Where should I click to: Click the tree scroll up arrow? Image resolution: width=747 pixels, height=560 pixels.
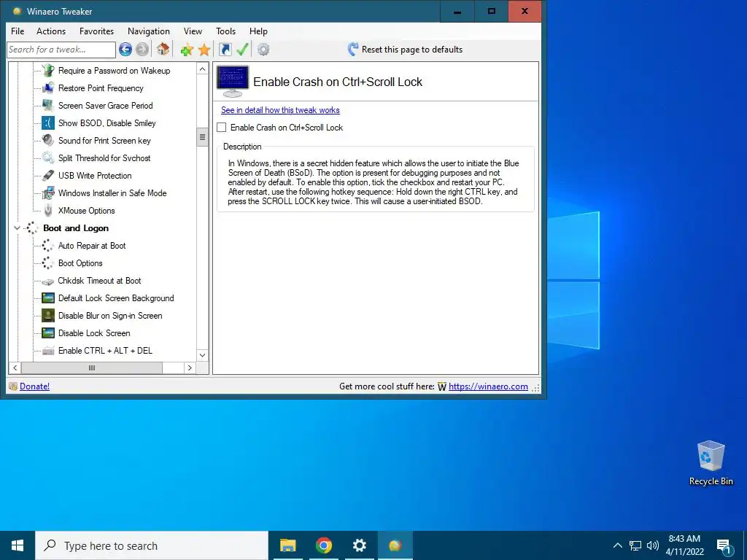(203, 69)
